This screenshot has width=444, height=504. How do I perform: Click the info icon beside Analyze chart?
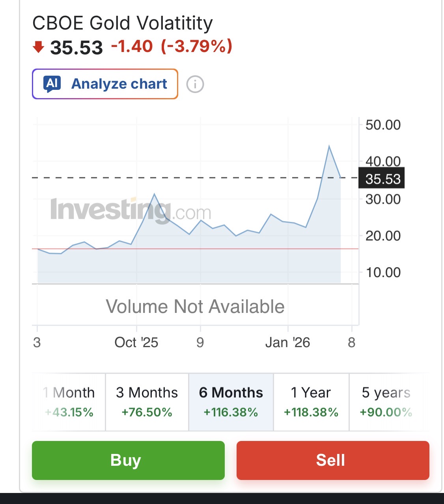(195, 84)
